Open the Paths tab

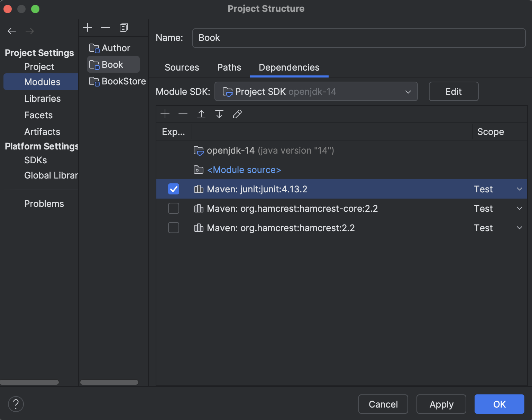229,67
